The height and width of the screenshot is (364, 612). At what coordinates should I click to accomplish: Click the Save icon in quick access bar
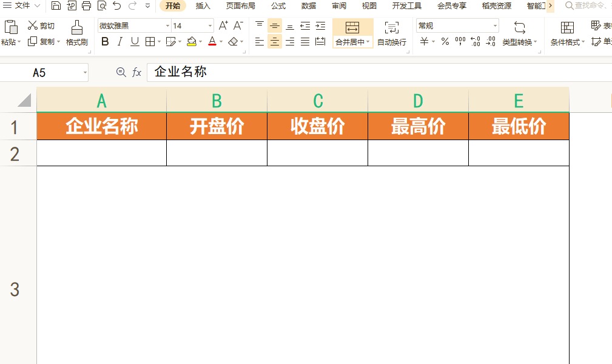[56, 5]
